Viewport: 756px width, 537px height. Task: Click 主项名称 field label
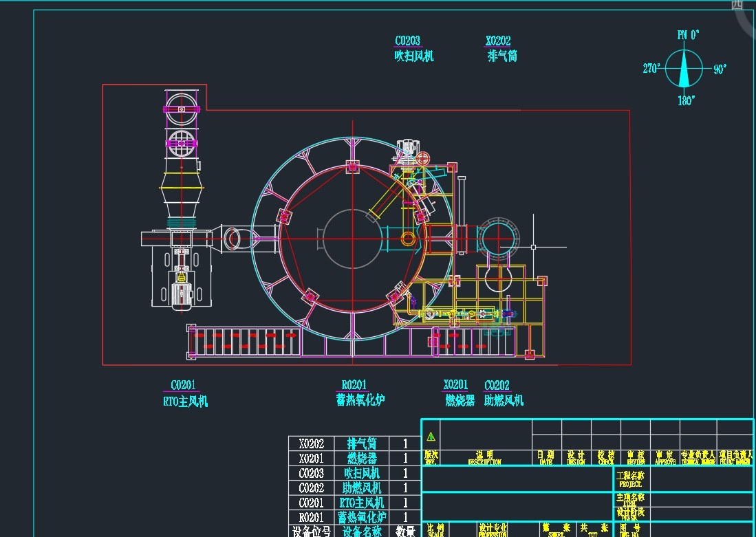[x=630, y=499]
